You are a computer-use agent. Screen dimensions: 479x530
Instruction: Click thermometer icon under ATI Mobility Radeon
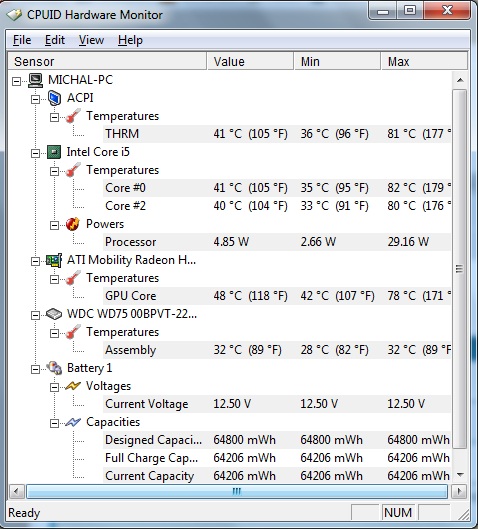tap(73, 278)
